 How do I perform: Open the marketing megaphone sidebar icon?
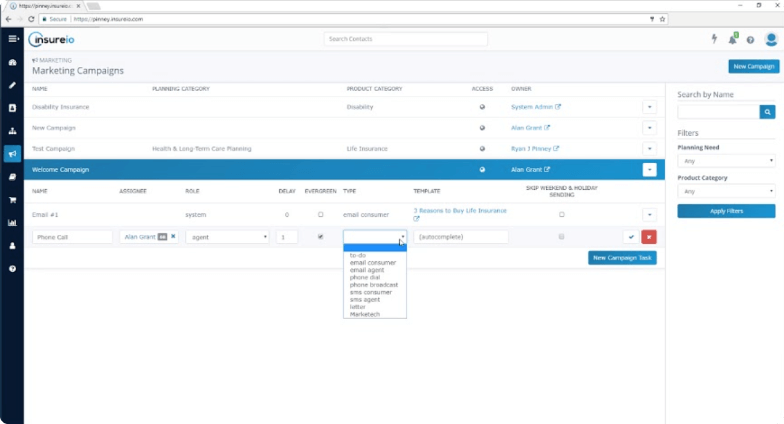12,154
